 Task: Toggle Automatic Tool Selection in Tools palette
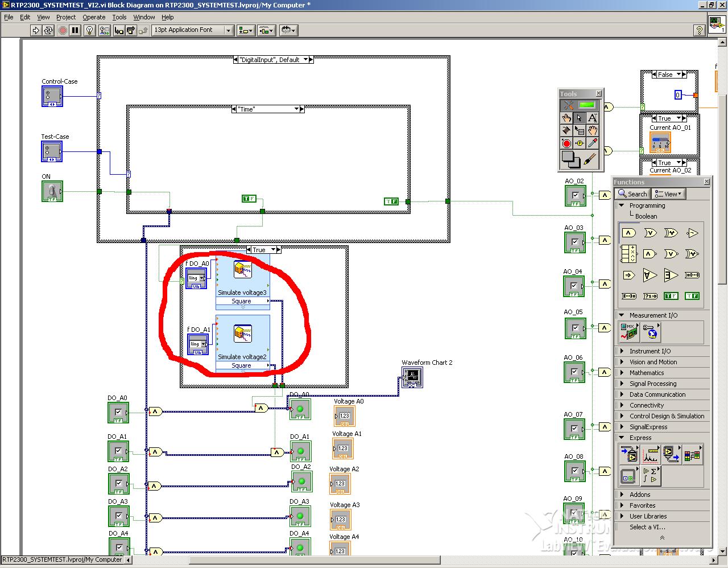pos(579,105)
